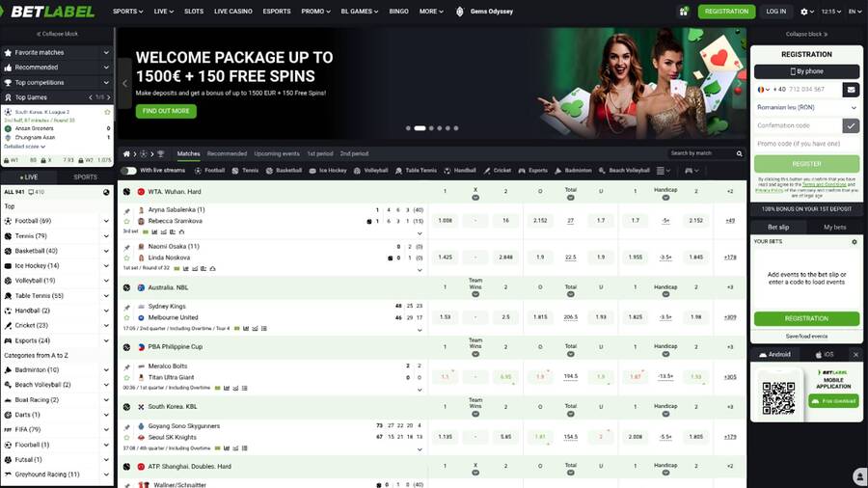Open language selector EN
This screenshot has height=488, width=868.
point(854,11)
